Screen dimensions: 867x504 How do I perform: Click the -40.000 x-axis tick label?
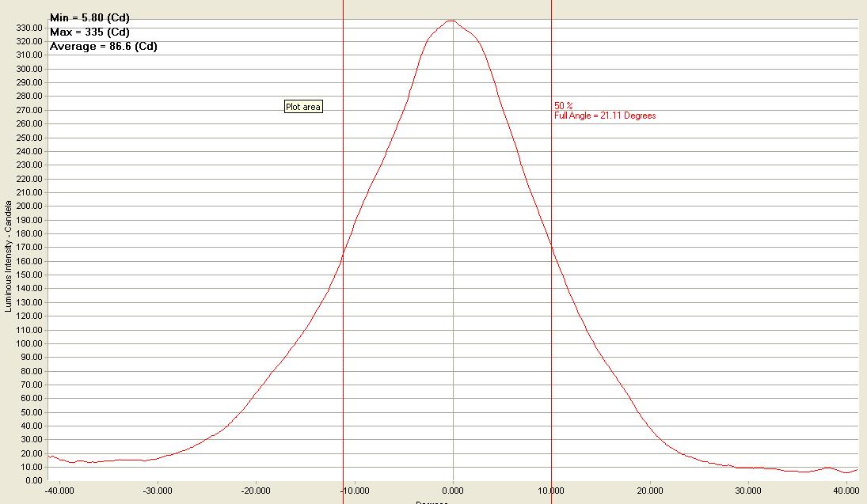coord(59,490)
